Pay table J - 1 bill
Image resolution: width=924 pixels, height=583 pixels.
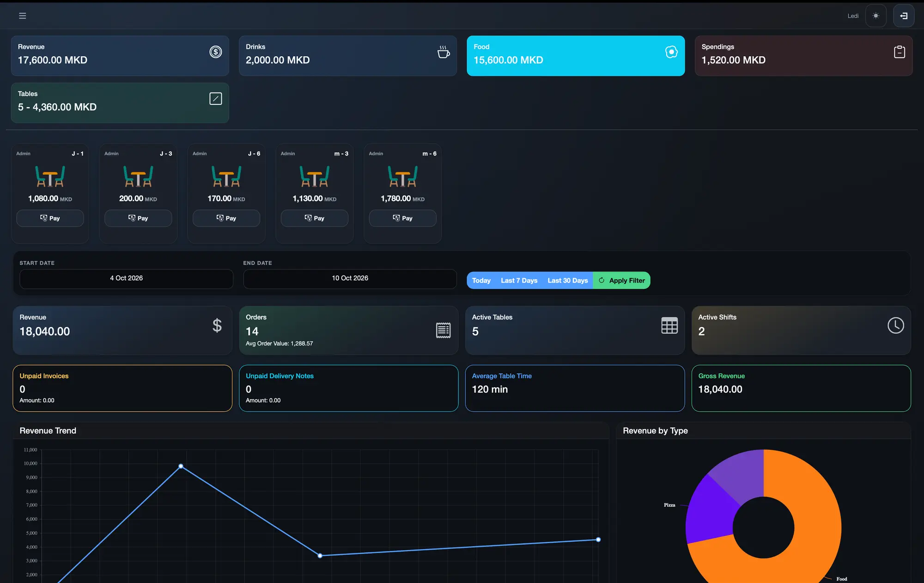point(50,218)
